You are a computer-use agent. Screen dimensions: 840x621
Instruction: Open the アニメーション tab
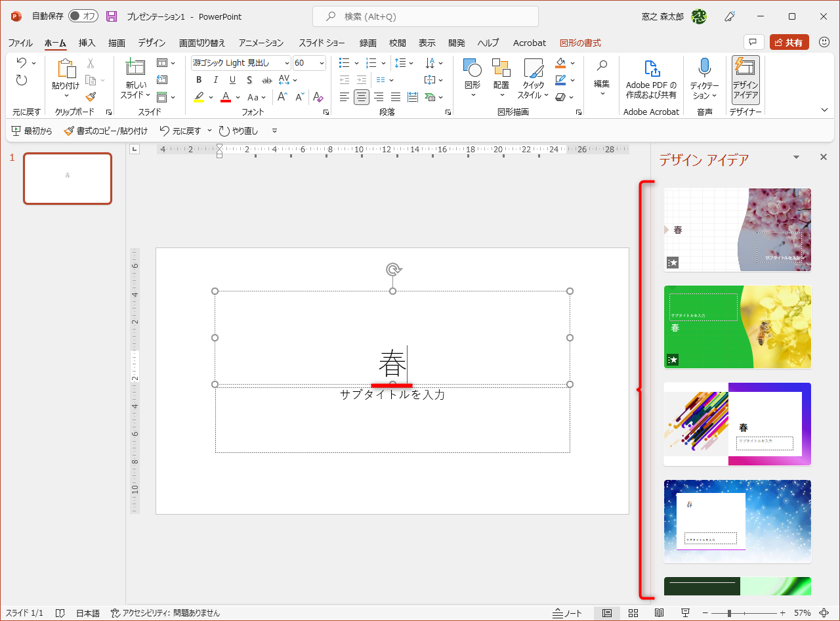point(261,43)
